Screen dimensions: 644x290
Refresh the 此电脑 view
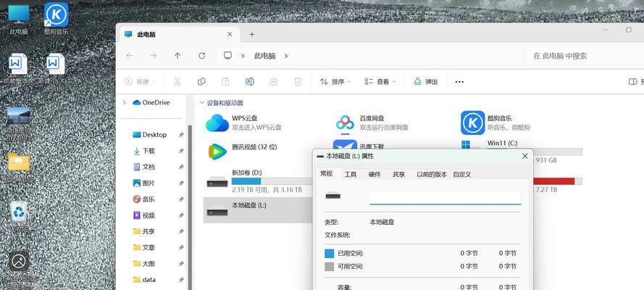201,55
